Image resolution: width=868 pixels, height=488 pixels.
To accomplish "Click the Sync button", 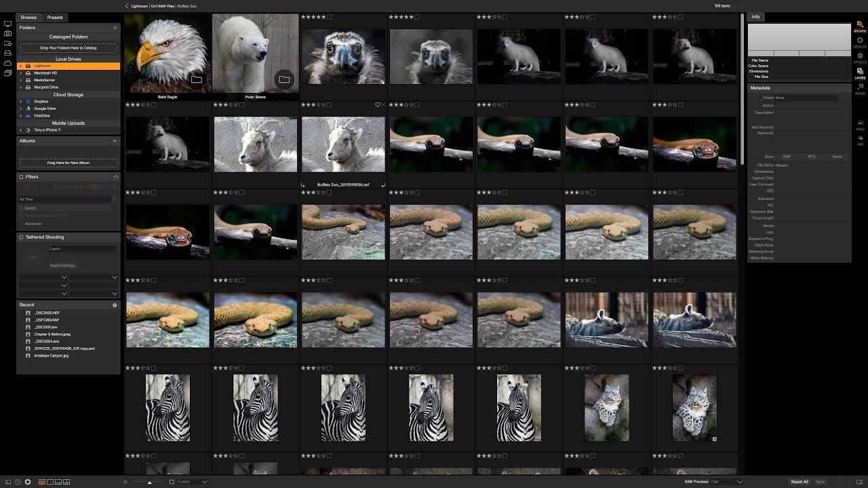I will [821, 481].
